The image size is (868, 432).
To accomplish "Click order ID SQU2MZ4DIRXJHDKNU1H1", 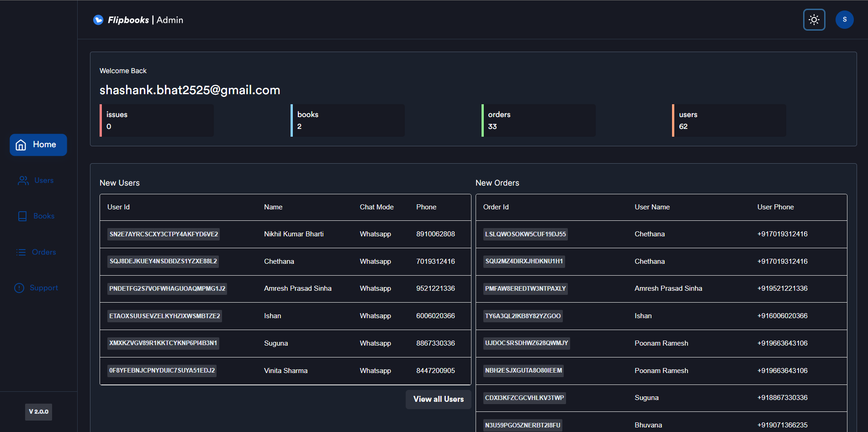I will (524, 261).
